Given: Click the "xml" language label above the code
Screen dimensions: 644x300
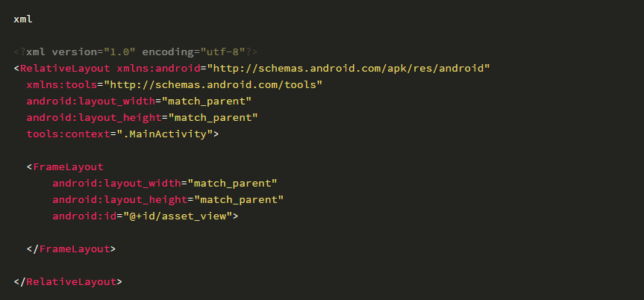Looking at the screenshot, I should pos(22,19).
